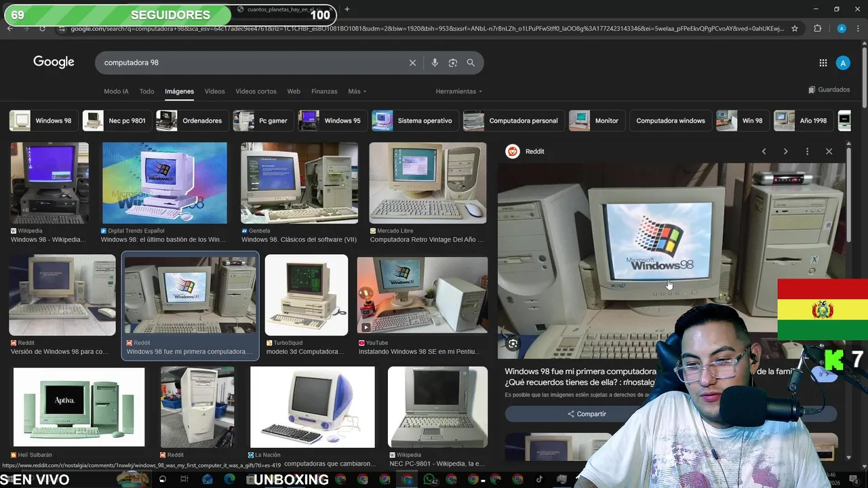Filter by the Monitor chip

pyautogui.click(x=597, y=121)
